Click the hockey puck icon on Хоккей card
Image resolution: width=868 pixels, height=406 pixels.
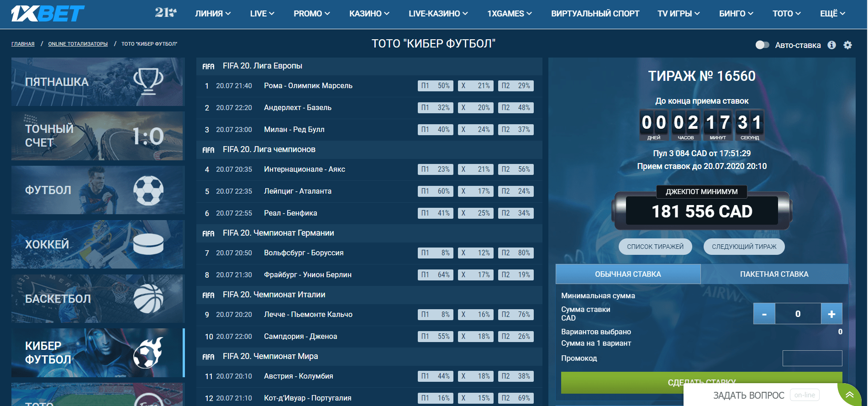point(148,244)
